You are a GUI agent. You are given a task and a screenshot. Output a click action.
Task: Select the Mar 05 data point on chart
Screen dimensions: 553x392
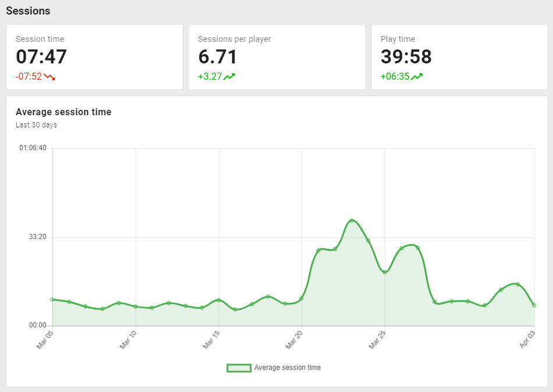[x=52, y=300]
